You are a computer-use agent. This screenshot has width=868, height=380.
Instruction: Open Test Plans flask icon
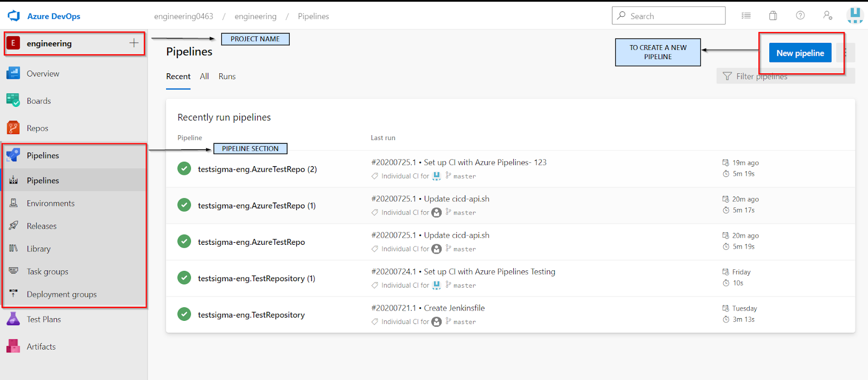13,319
